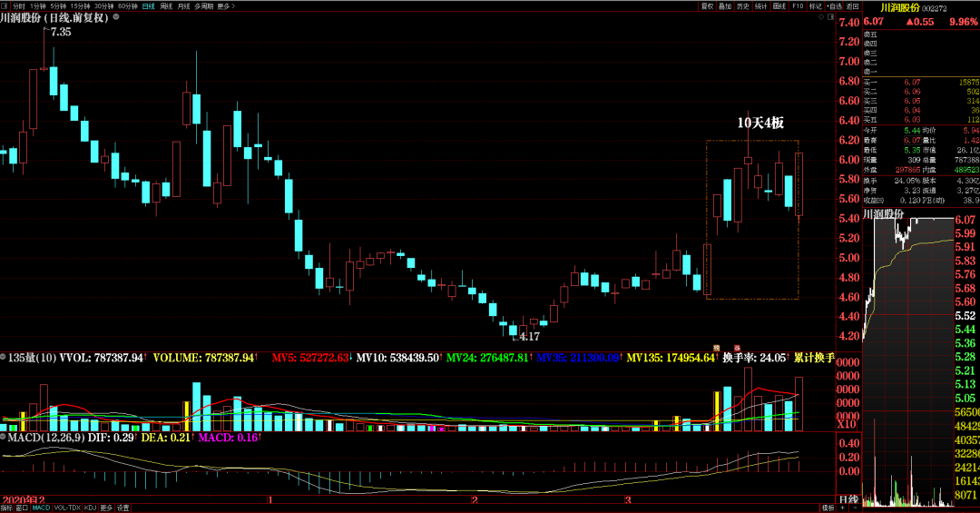Click the 日线 tab under the mini intraday chart

point(848,499)
